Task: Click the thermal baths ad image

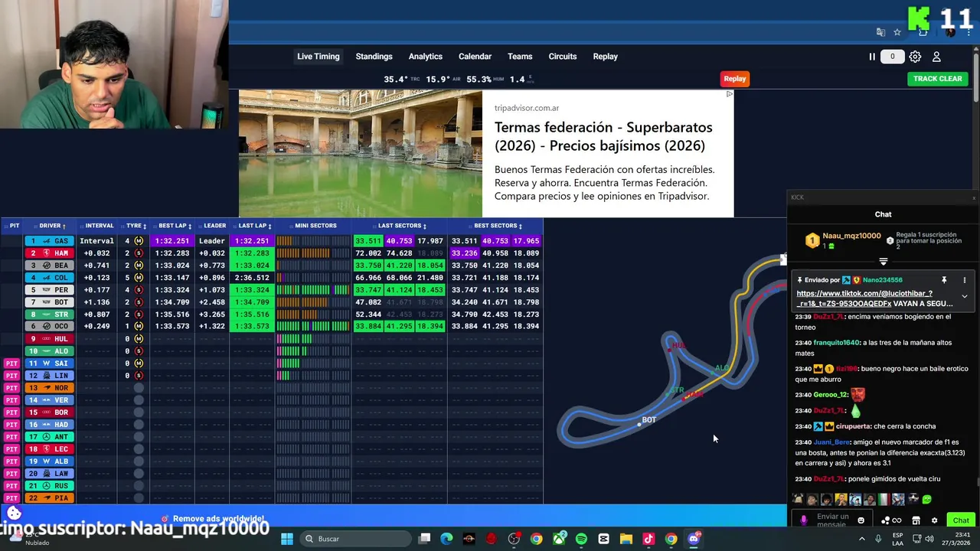Action: [361, 154]
